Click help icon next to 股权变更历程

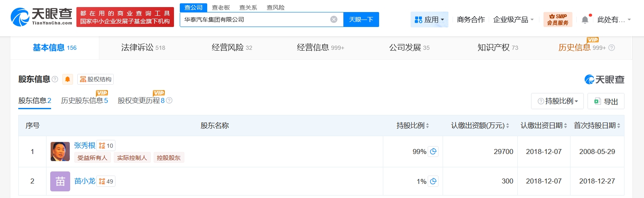coord(169,100)
